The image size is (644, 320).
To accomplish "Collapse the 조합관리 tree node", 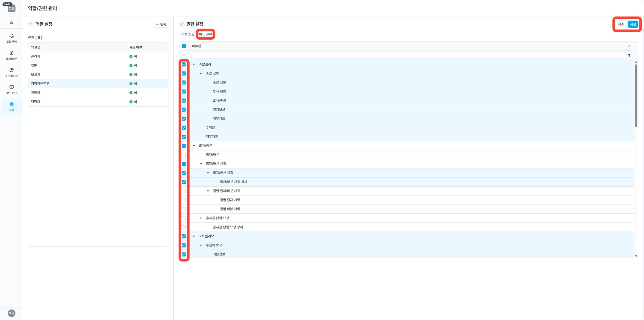I will [x=194, y=64].
